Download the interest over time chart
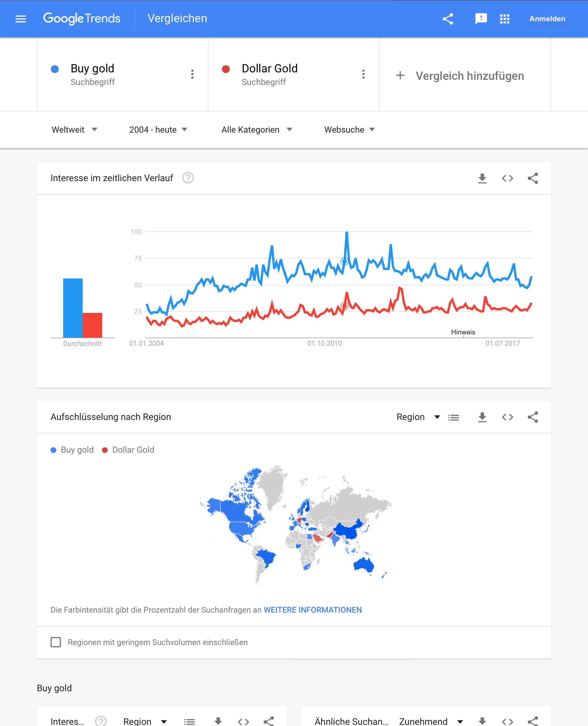Screen dimensions: 588x726 [x=482, y=178]
